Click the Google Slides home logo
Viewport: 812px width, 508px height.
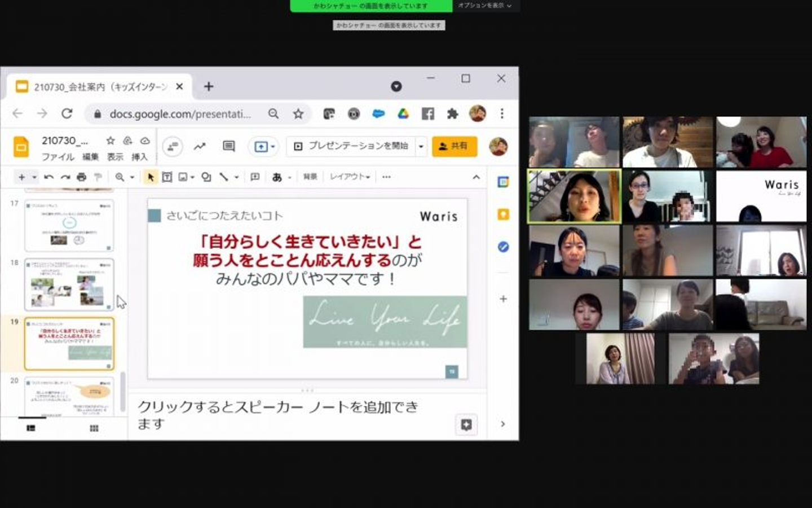pos(21,147)
